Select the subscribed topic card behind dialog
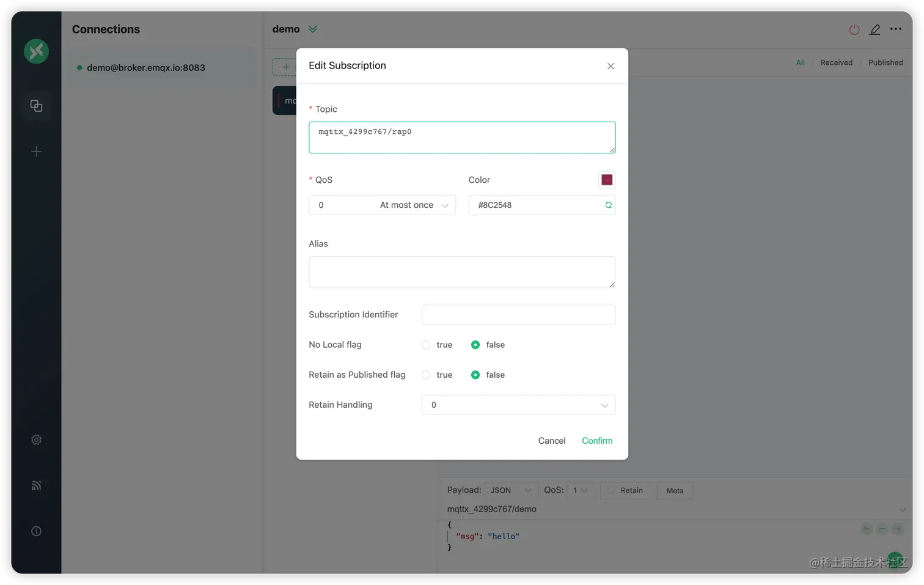The height and width of the screenshot is (585, 924). pyautogui.click(x=285, y=100)
